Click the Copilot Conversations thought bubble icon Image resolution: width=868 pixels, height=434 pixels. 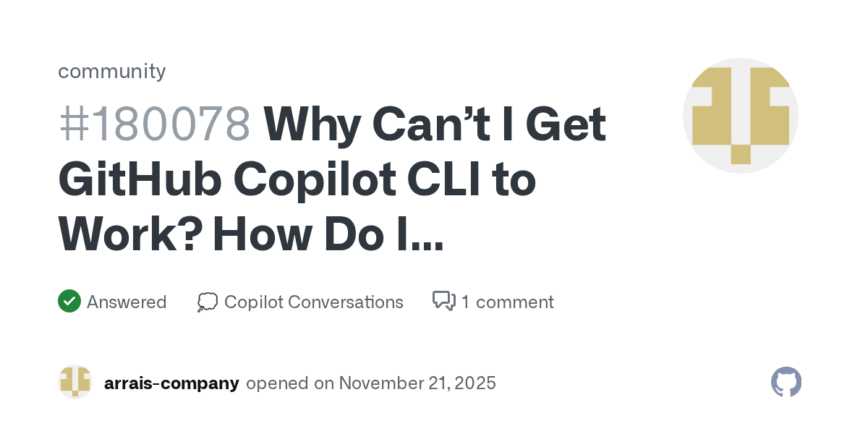coord(207,302)
